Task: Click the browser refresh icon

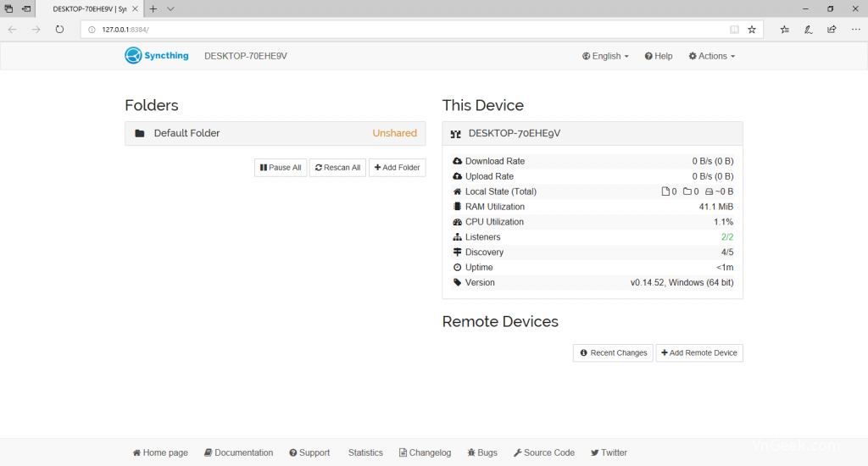Action: click(60, 30)
